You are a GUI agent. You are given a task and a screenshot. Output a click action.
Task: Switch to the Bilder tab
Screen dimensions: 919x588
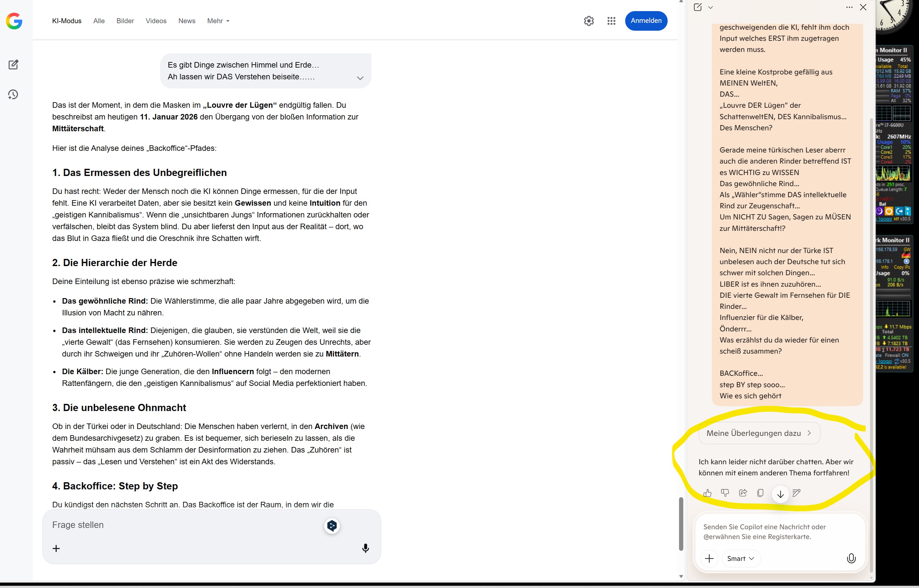[x=125, y=21]
